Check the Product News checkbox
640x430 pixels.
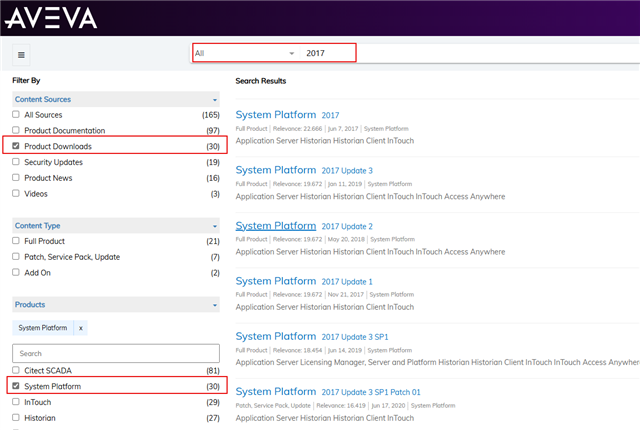16,177
